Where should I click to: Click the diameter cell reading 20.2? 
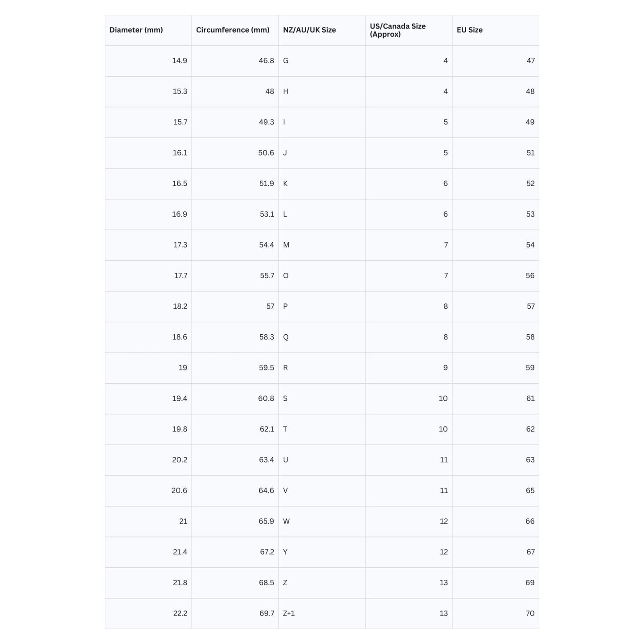point(180,460)
